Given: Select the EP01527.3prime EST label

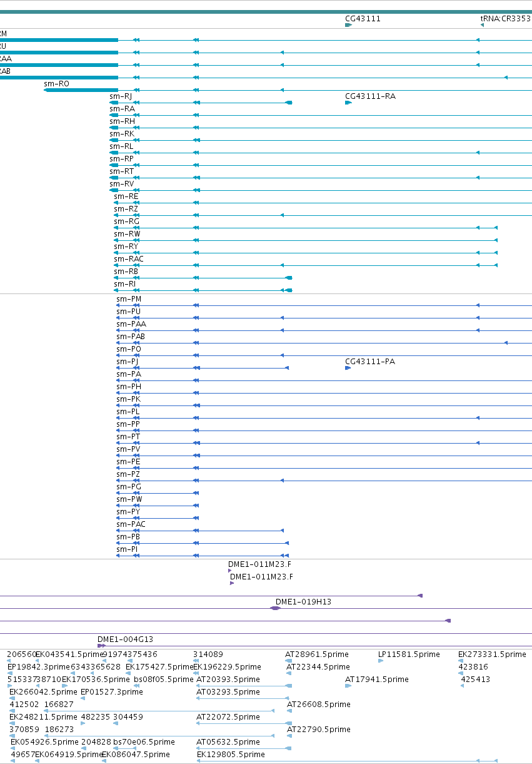Looking at the screenshot, I should point(112,692).
